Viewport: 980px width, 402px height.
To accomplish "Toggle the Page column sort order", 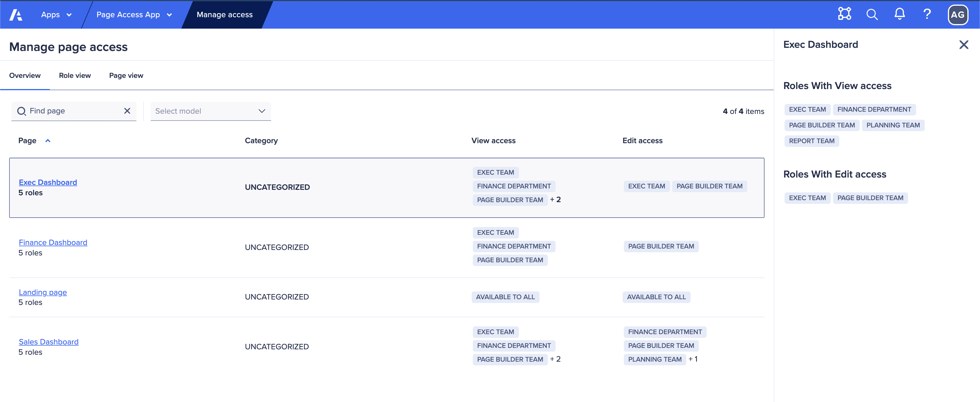I will point(48,140).
